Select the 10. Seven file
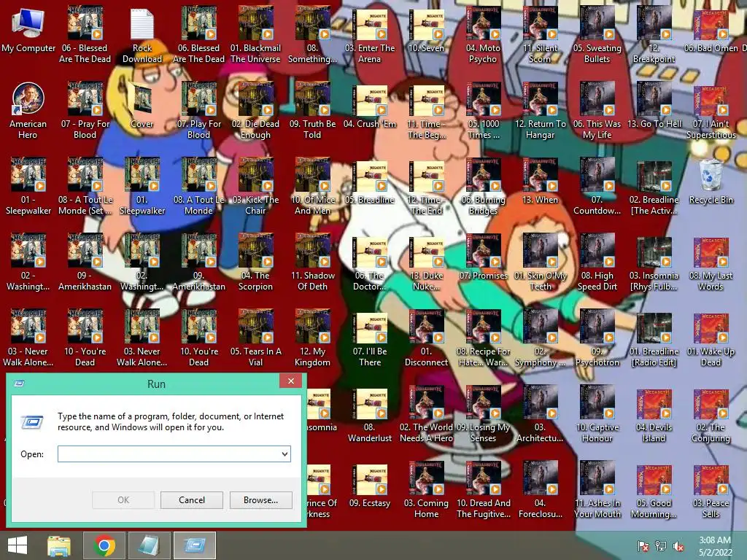 (x=426, y=31)
